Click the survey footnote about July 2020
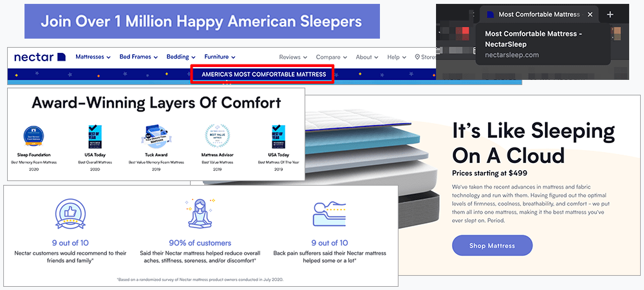The width and height of the screenshot is (644, 290). point(200,280)
